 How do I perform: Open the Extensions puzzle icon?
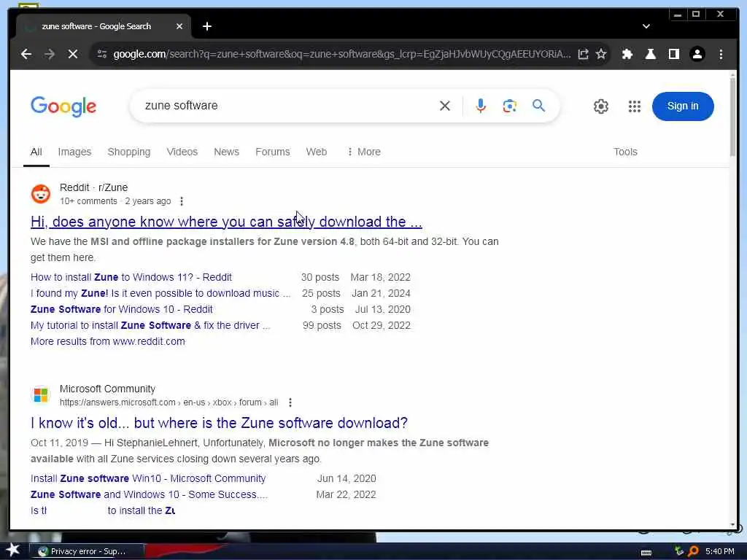627,54
